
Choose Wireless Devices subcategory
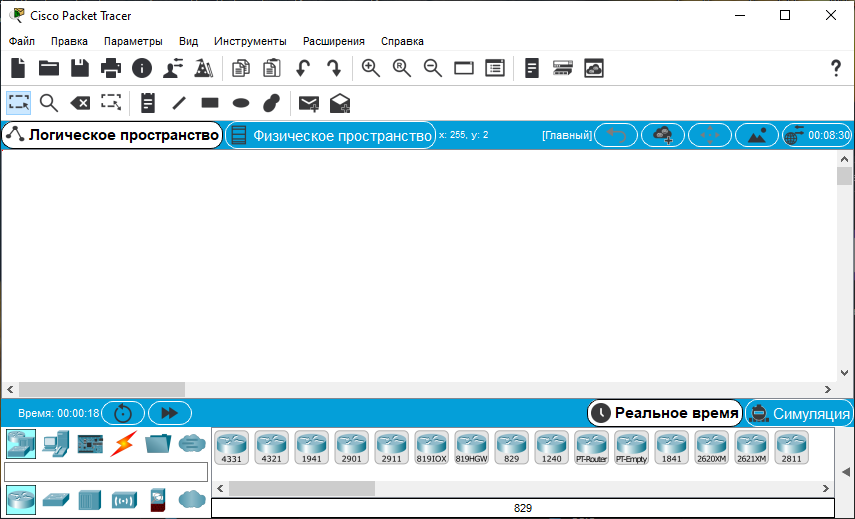(124, 499)
